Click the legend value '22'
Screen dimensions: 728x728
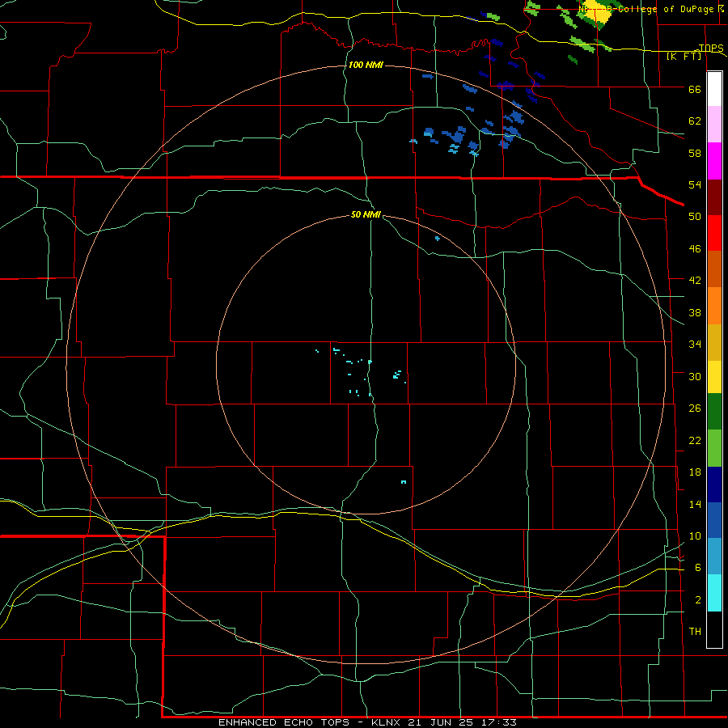[695, 440]
